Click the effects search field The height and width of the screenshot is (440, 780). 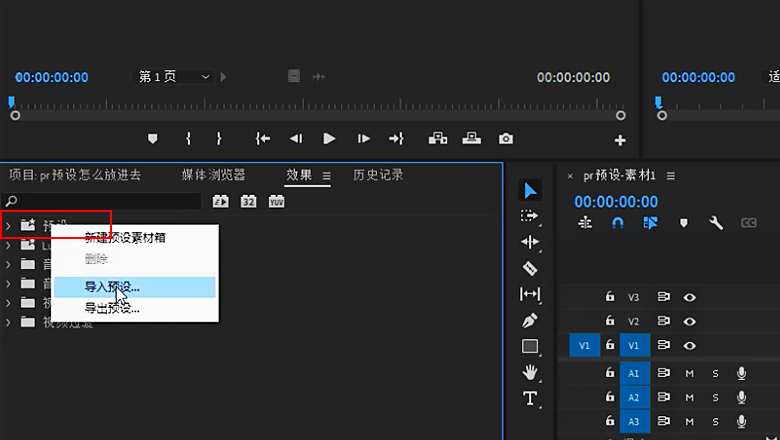101,201
